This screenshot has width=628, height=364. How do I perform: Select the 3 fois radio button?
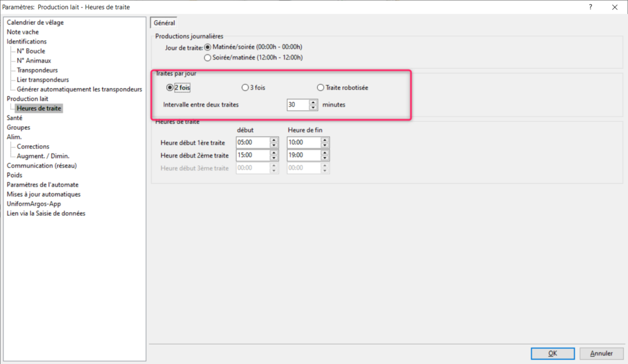[x=245, y=88]
